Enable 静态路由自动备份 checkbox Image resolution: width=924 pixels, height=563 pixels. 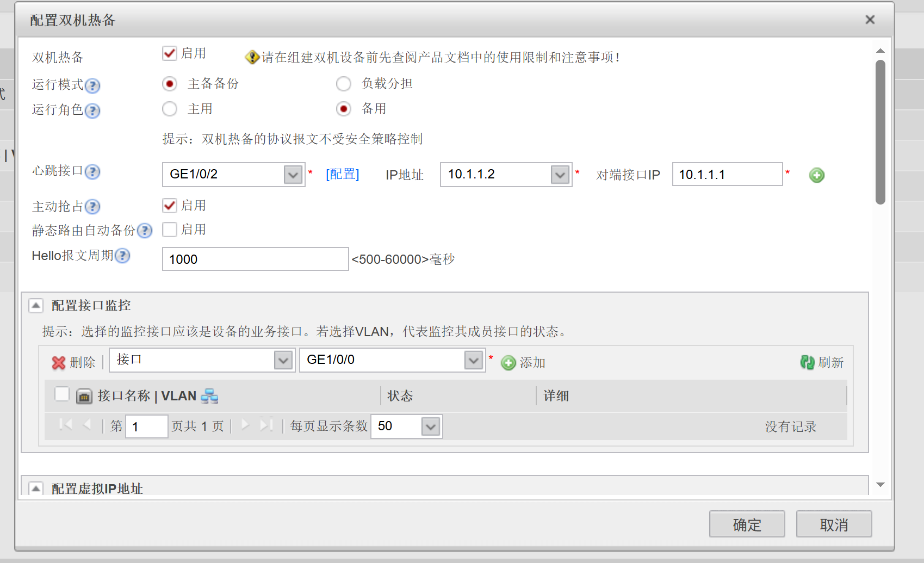point(170,230)
